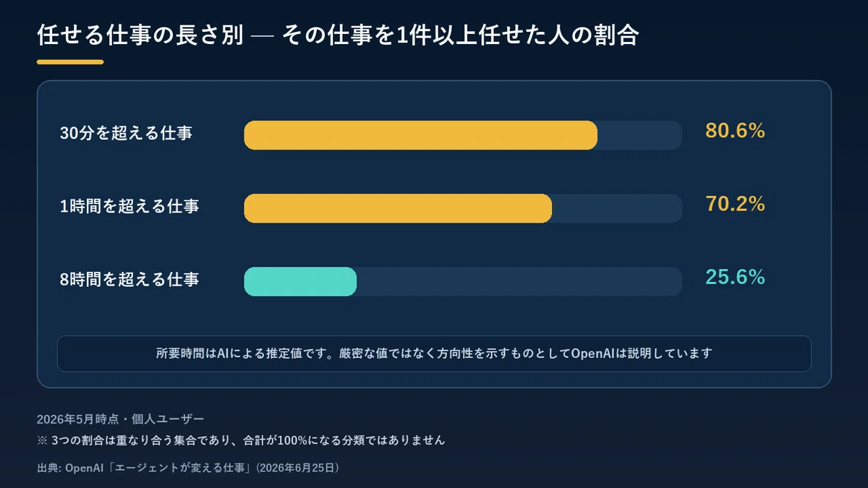Screen dimensions: 868x488
Task: Click the unfilled track of the 8時間 bar
Action: pyautogui.click(x=519, y=281)
